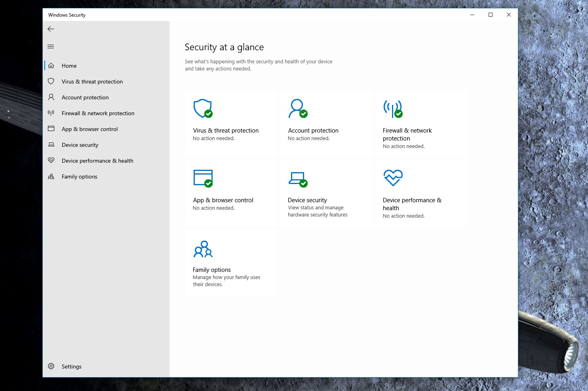This screenshot has width=588, height=391.
Task: Open Settings at the sidebar bottom
Action: click(106, 366)
